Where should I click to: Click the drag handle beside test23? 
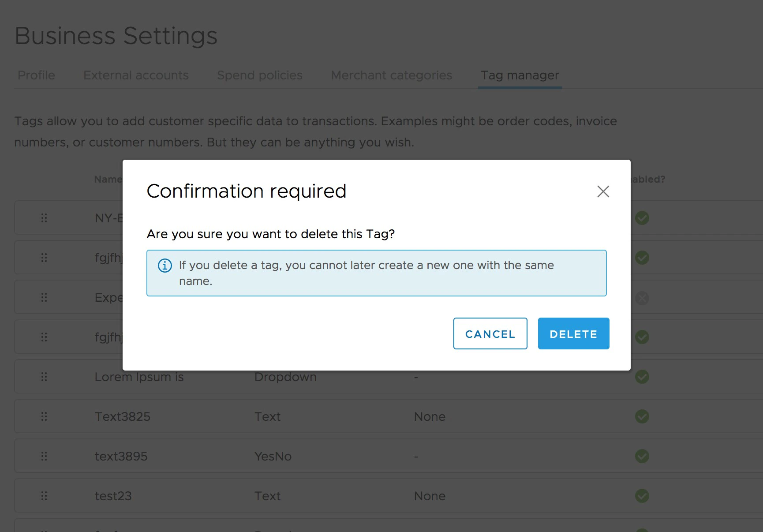[44, 495]
